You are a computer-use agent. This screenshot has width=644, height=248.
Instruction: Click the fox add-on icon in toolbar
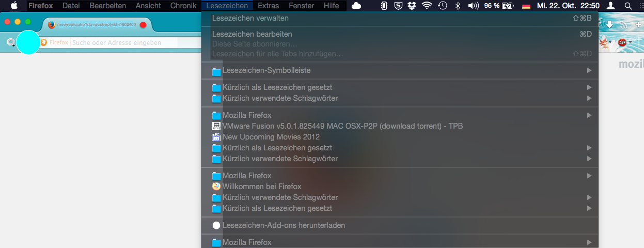(x=603, y=43)
